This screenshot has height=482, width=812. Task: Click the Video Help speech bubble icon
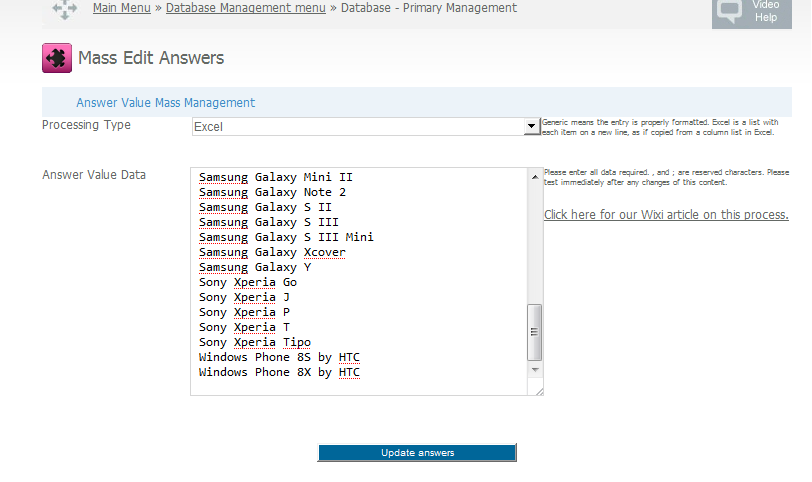[x=731, y=11]
